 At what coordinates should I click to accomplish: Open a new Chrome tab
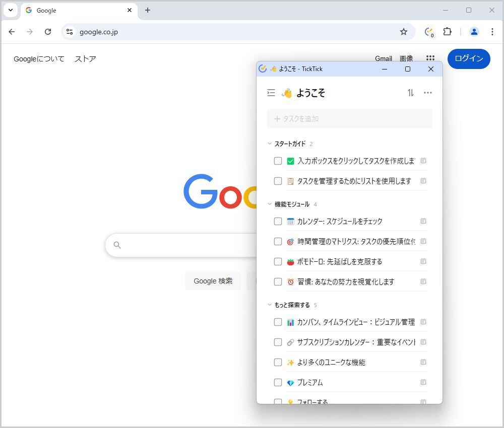point(148,10)
